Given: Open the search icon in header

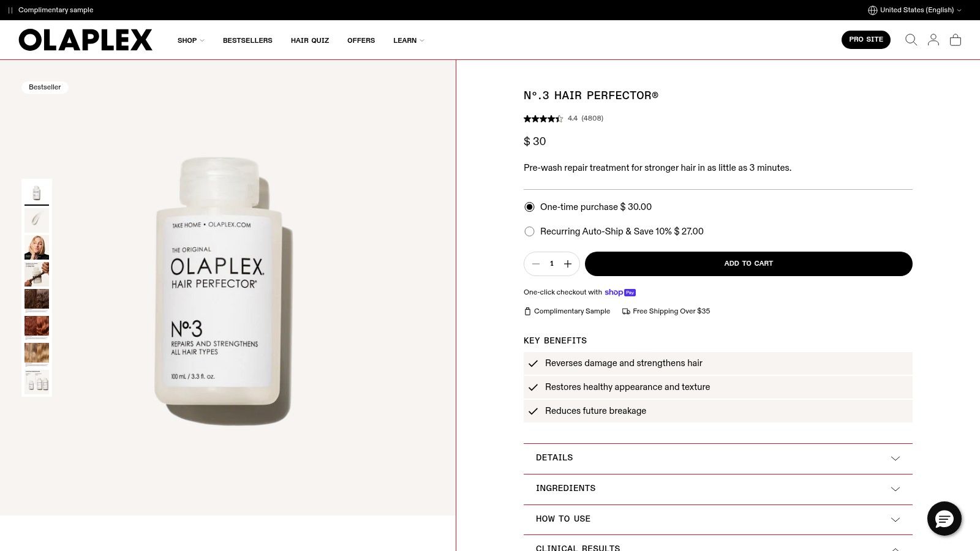Looking at the screenshot, I should 911,40.
